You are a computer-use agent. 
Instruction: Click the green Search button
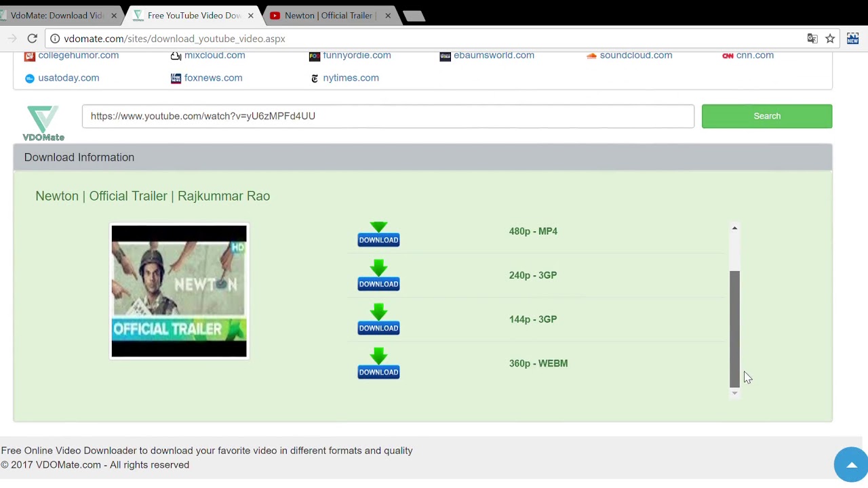[767, 116]
